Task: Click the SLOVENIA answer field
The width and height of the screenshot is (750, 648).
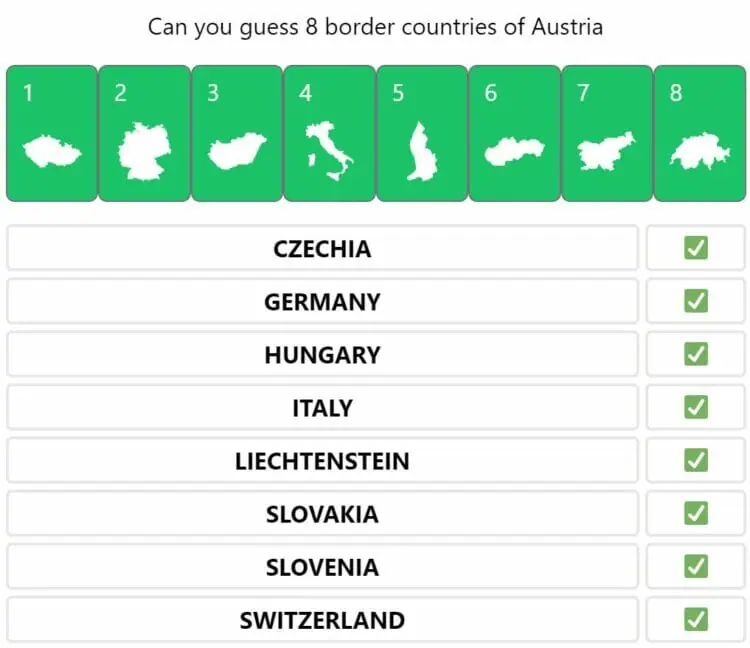Action: click(x=322, y=566)
